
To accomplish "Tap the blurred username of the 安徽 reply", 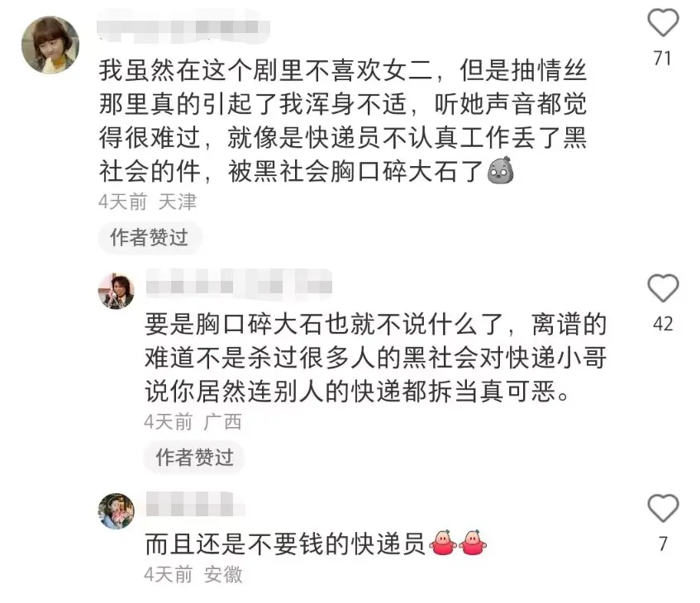I will [x=195, y=505].
